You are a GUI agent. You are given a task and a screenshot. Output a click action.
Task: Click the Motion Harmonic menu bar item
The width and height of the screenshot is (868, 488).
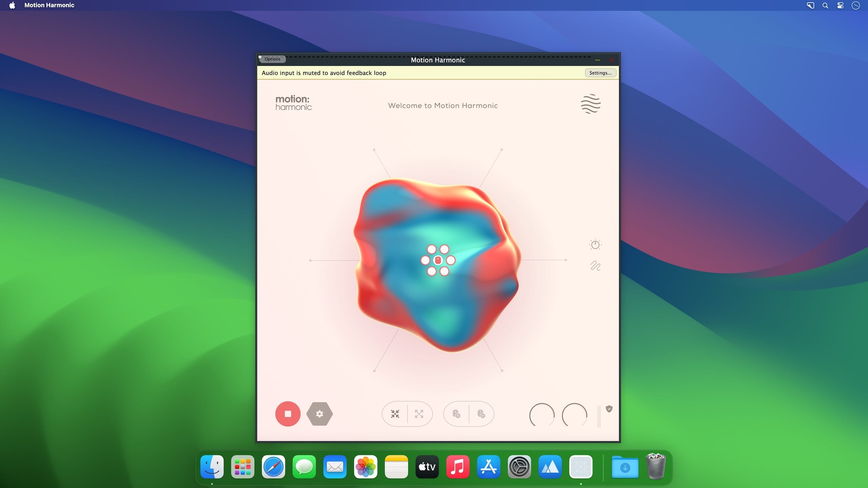click(x=49, y=5)
